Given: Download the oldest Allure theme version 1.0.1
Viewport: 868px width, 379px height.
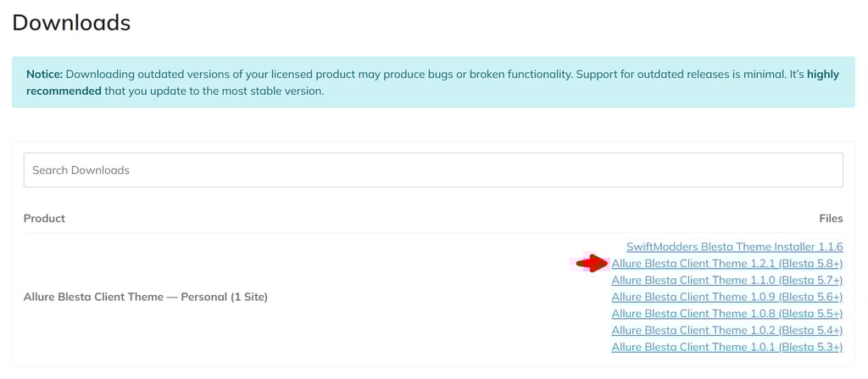Looking at the screenshot, I should pos(726,347).
